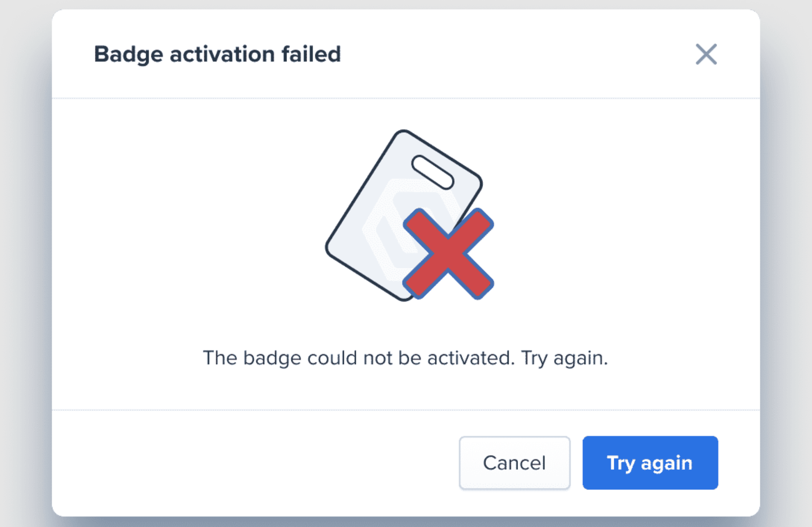Click the lanyard slot on the badge
Viewport: 812px width, 527px height.
(x=432, y=172)
